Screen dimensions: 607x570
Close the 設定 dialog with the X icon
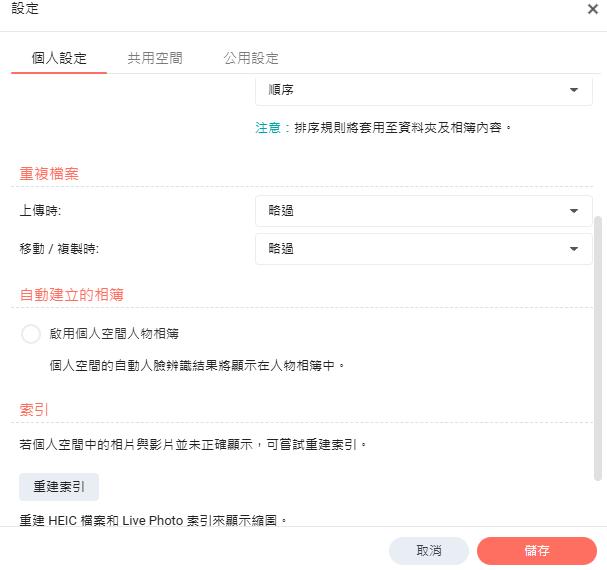[x=593, y=9]
